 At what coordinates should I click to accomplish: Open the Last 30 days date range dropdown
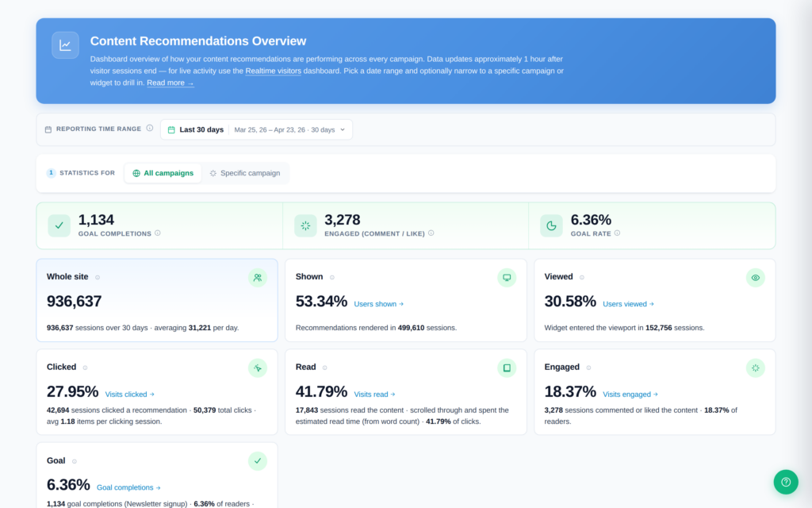point(256,129)
